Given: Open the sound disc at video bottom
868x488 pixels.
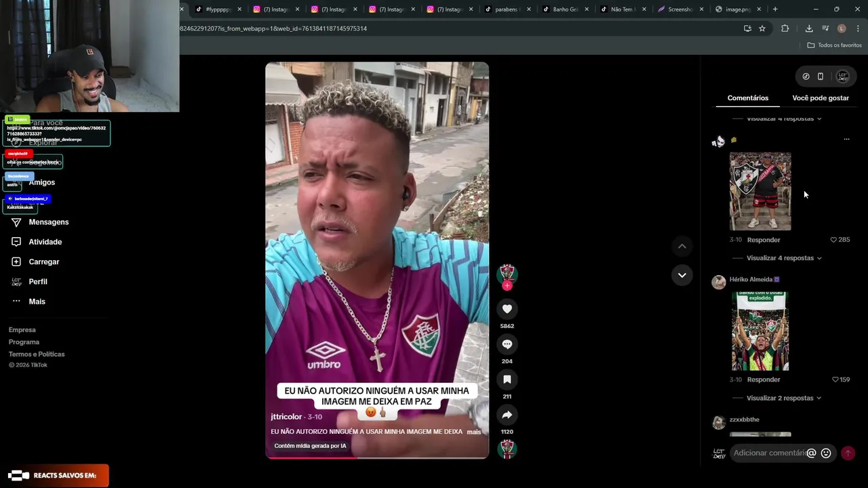Looking at the screenshot, I should [507, 449].
